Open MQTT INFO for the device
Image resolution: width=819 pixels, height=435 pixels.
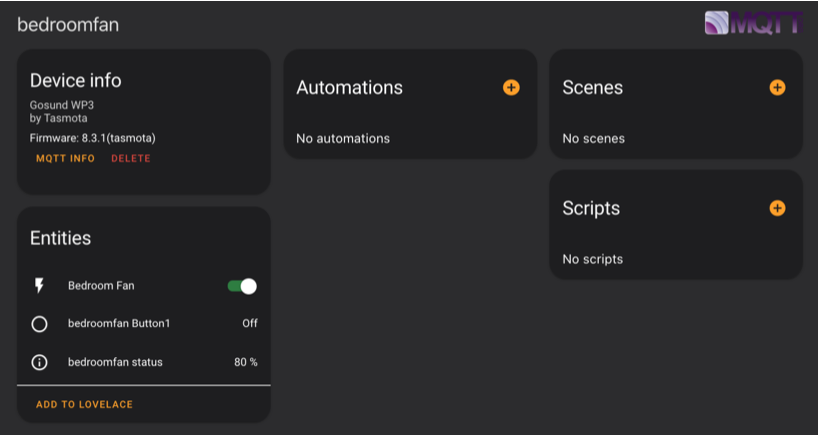[65, 158]
